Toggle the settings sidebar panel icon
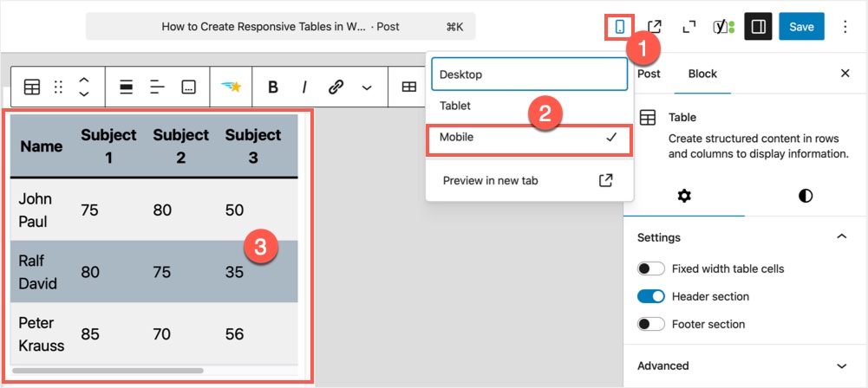Viewport: 868px width, 388px height. click(x=758, y=27)
